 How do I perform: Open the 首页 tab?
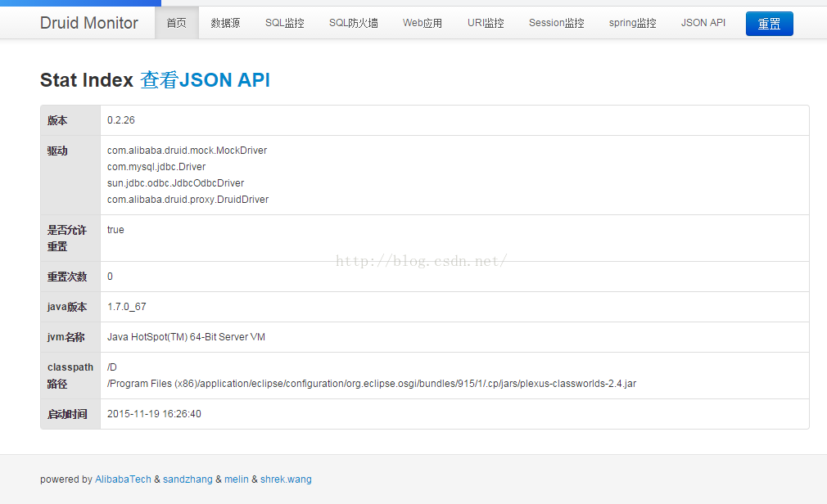(x=177, y=23)
